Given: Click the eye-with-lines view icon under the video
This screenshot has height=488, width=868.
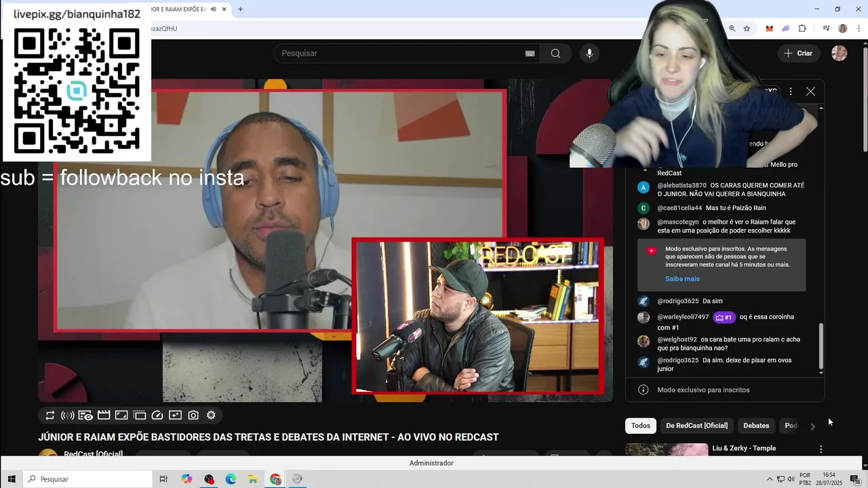Looking at the screenshot, I should coord(85,415).
